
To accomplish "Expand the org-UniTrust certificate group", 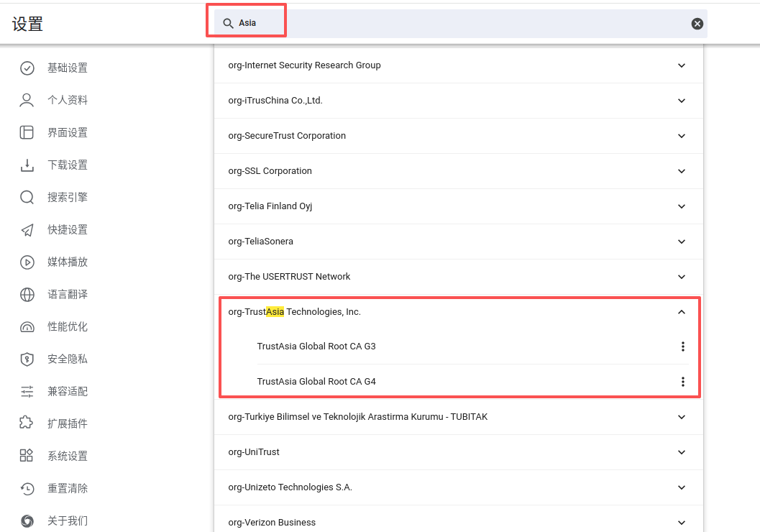I will pos(682,452).
